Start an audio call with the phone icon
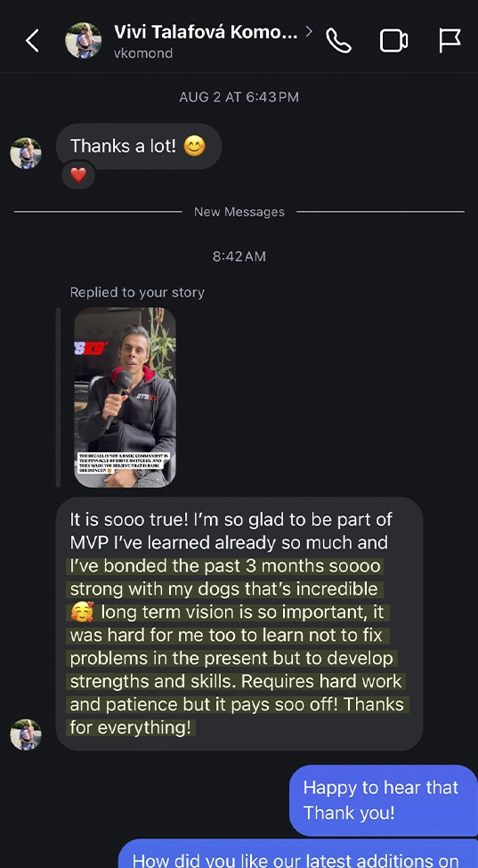 click(x=338, y=40)
